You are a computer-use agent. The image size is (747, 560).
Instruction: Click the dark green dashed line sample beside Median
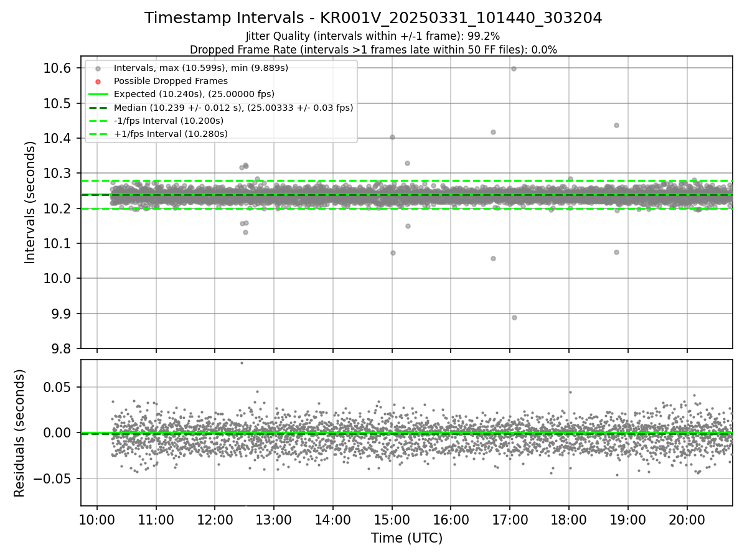pyautogui.click(x=98, y=108)
